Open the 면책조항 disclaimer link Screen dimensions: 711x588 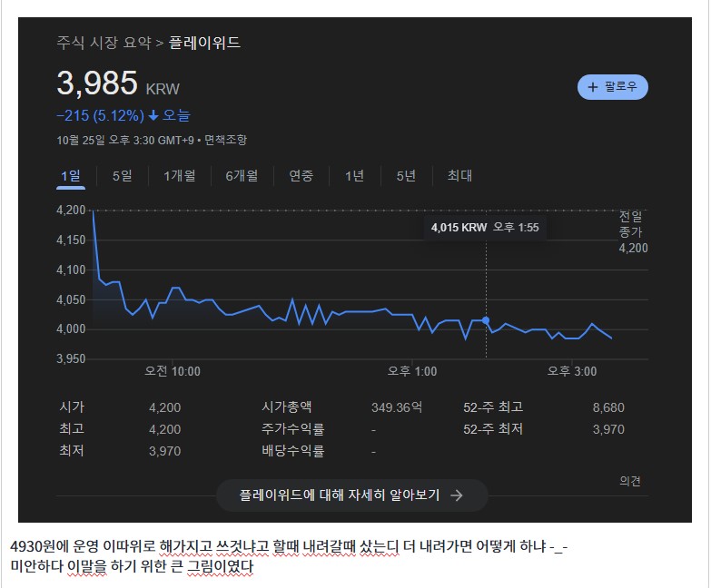pos(225,140)
